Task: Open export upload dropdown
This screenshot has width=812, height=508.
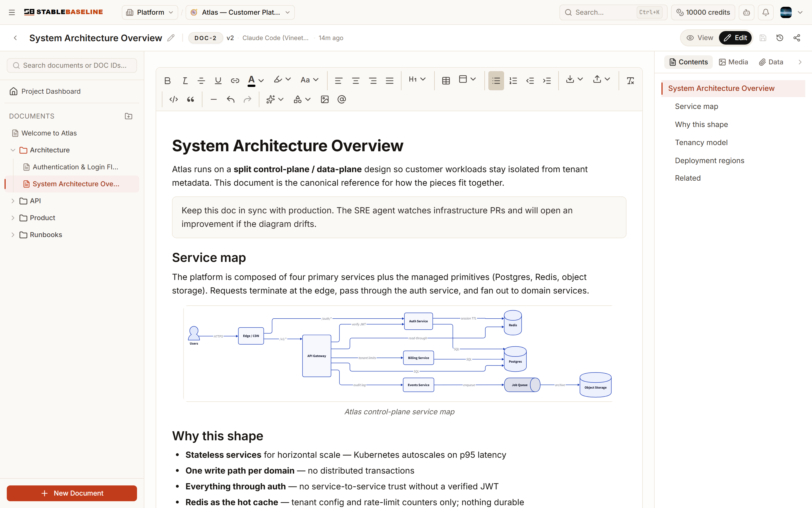Action: click(x=601, y=79)
